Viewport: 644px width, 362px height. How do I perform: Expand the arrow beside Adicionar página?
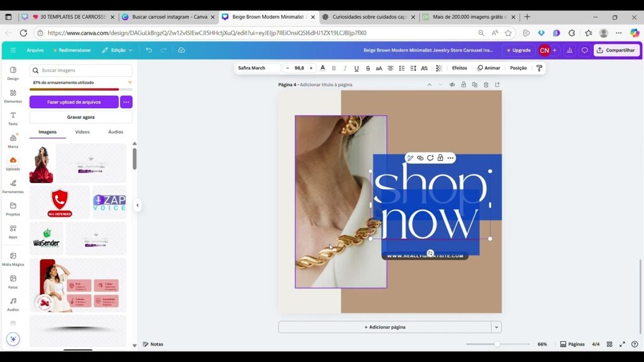[497, 327]
